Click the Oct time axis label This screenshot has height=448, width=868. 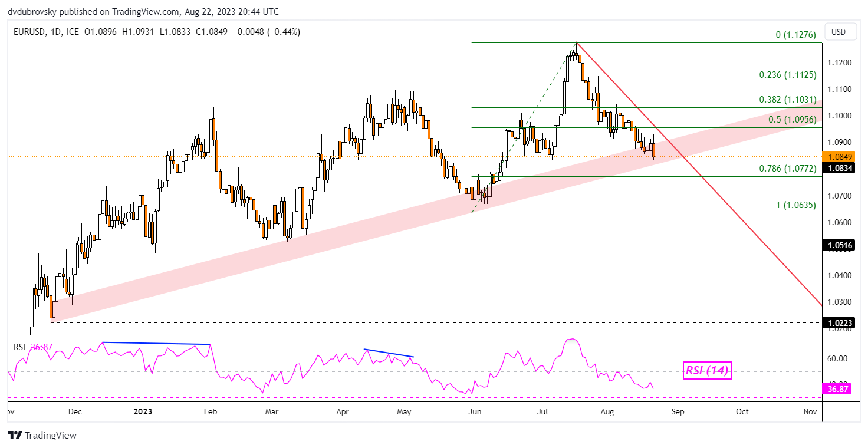click(742, 411)
